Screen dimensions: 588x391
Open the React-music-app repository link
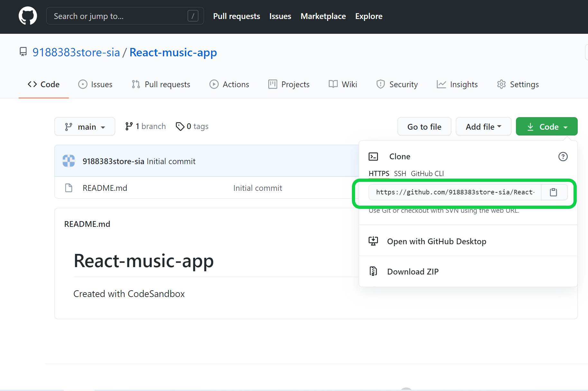173,52
